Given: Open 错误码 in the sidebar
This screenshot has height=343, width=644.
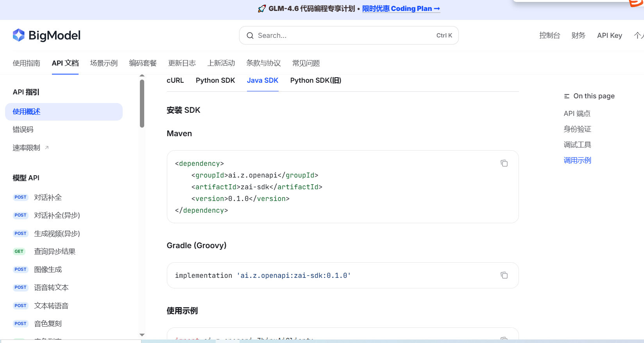Looking at the screenshot, I should 23,130.
